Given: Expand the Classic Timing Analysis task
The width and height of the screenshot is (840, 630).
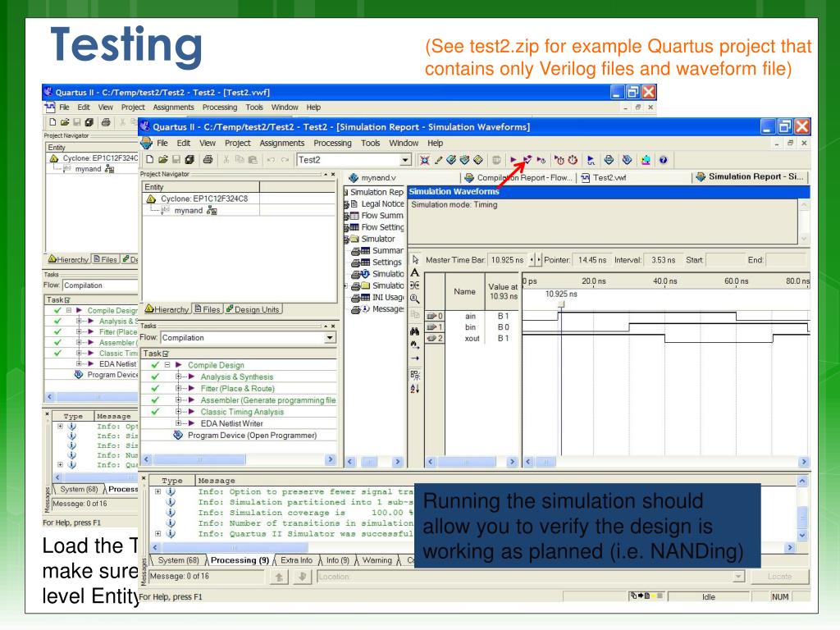Looking at the screenshot, I should (178, 412).
